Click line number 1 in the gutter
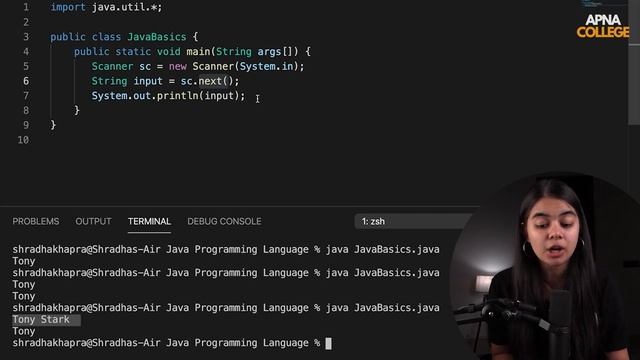640x360 pixels. 26,7
